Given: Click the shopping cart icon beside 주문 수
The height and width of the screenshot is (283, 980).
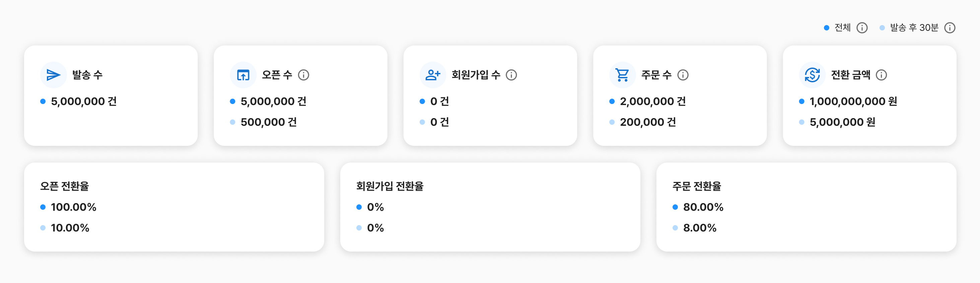Looking at the screenshot, I should coord(622,75).
